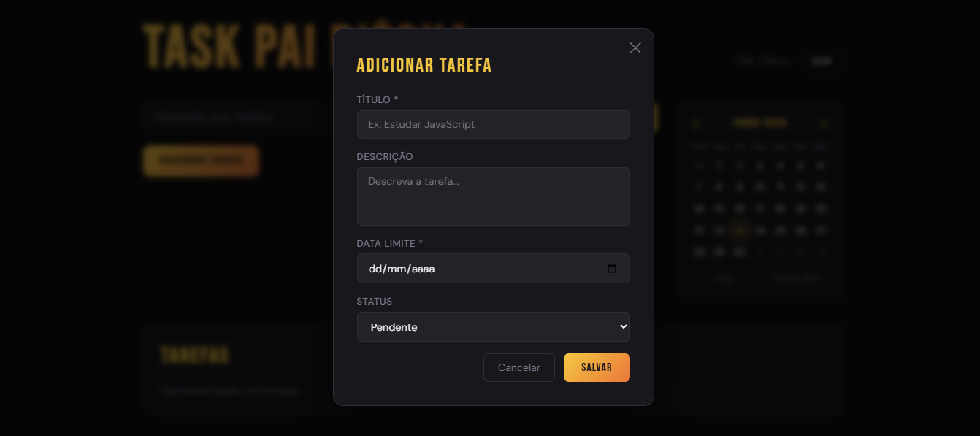Expand the Status select via its chevron arrow

[623, 326]
